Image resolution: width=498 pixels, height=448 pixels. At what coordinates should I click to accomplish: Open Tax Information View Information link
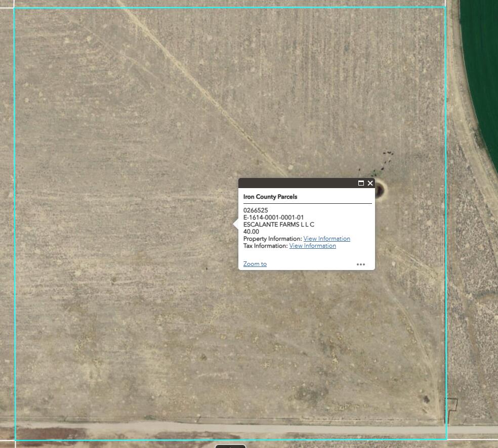coord(312,246)
